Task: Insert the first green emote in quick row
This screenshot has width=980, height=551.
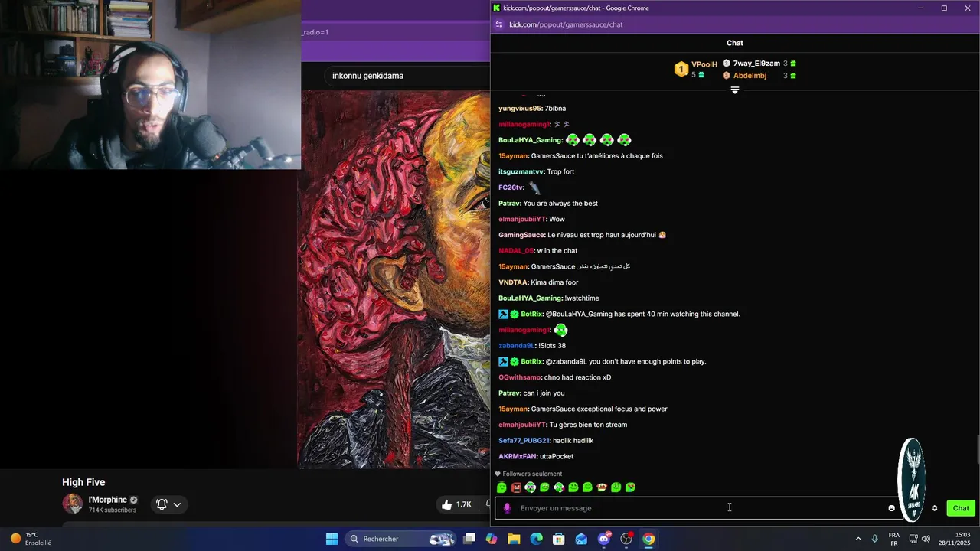Action: pos(501,487)
